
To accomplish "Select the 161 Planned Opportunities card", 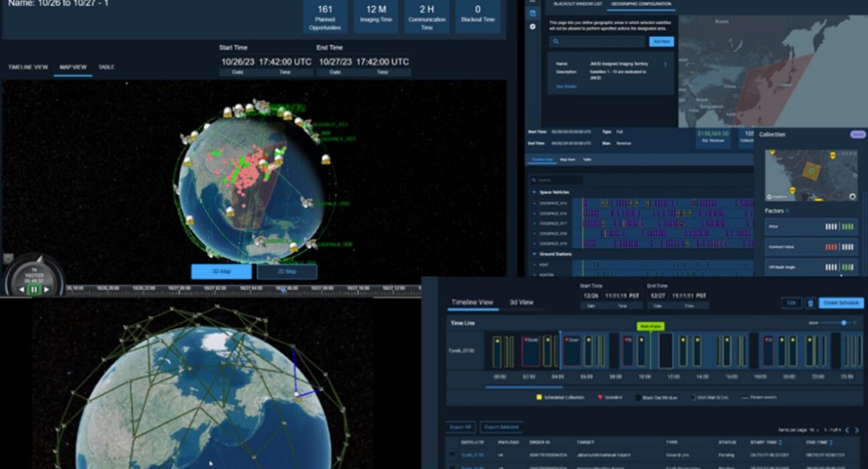I will (x=325, y=17).
